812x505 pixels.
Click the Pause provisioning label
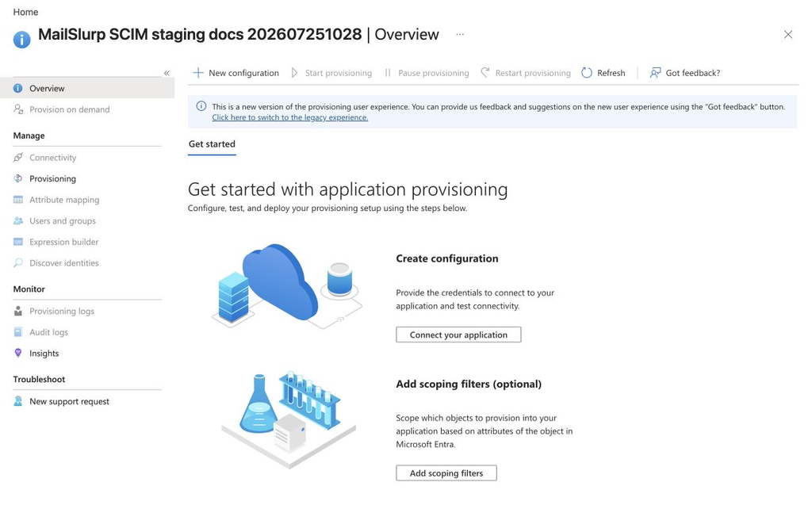(x=434, y=73)
